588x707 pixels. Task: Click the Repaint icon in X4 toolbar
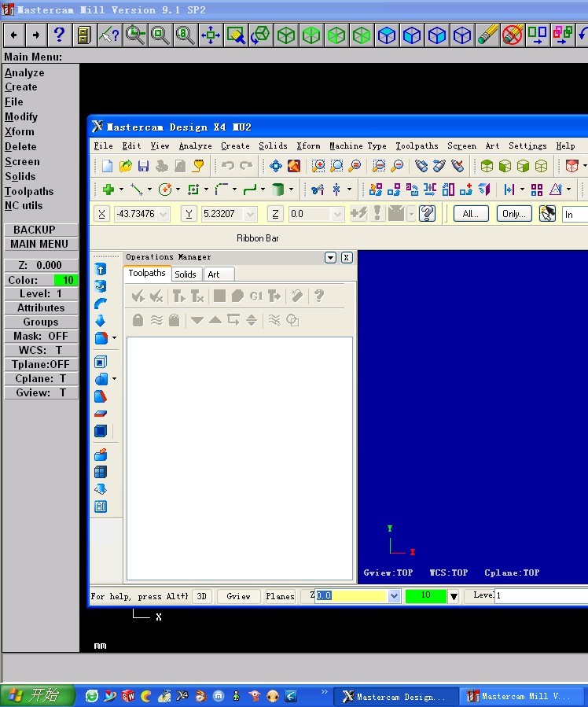coord(294,166)
